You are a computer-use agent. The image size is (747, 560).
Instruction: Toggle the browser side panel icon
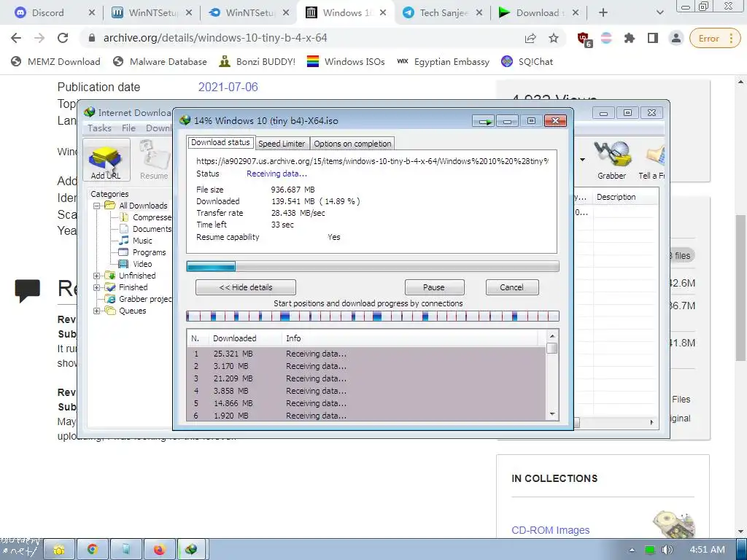pyautogui.click(x=653, y=38)
